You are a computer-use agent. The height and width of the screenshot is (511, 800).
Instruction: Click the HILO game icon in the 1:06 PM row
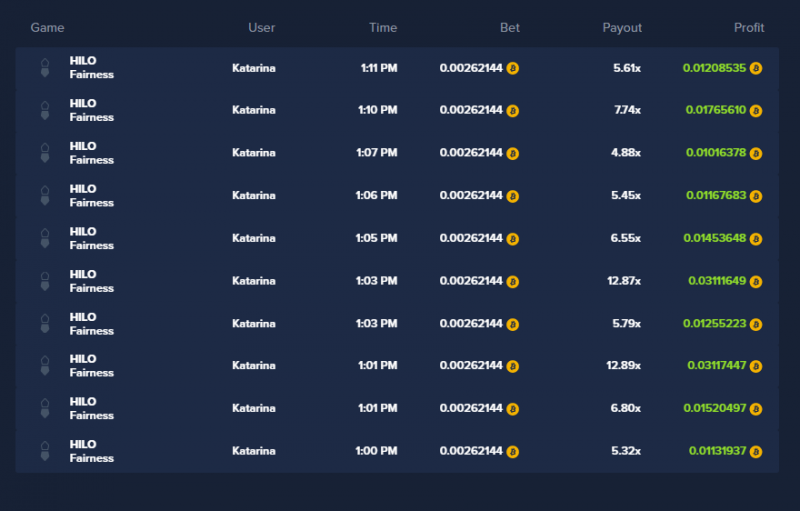click(x=45, y=196)
